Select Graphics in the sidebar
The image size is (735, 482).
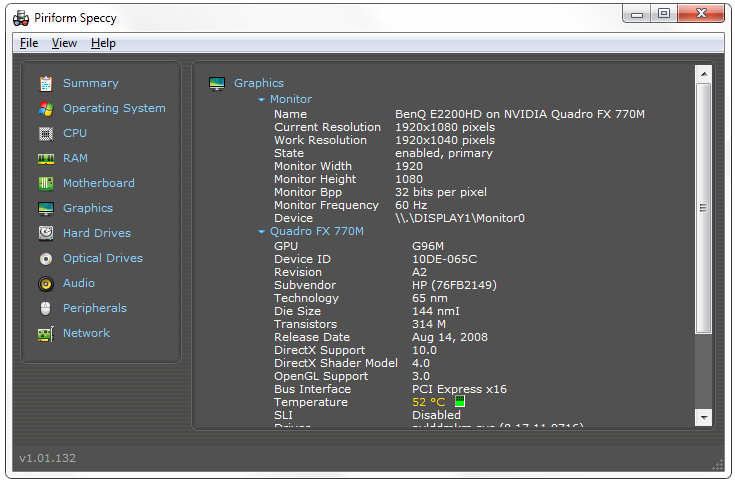point(88,208)
